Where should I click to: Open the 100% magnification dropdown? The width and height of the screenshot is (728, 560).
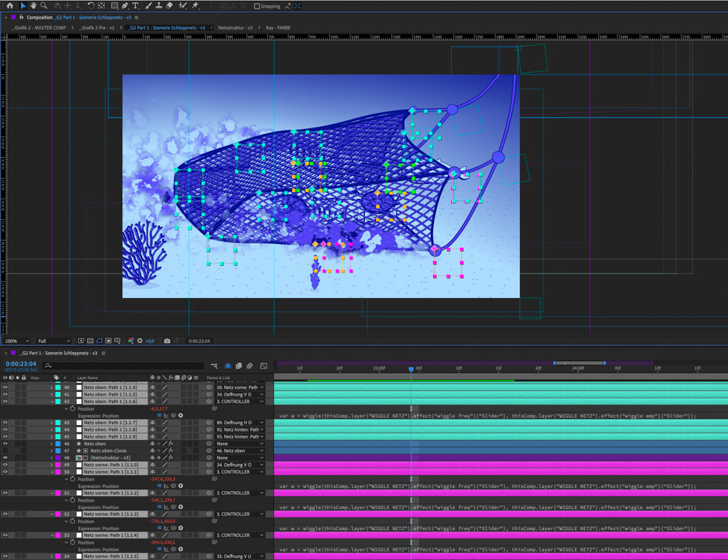coord(17,341)
